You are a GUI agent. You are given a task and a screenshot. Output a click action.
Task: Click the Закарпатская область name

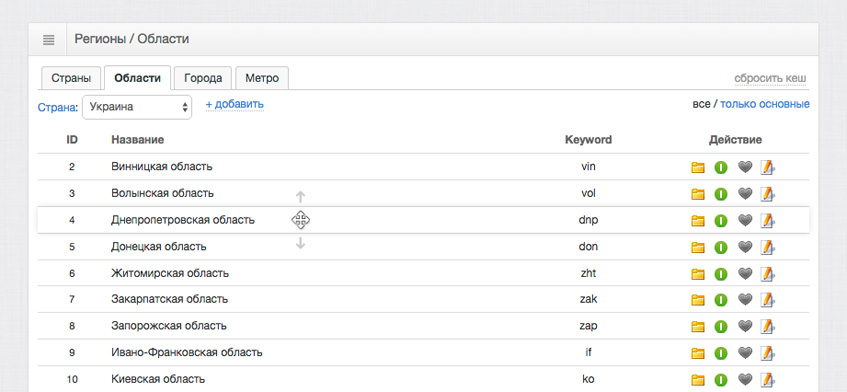(170, 299)
